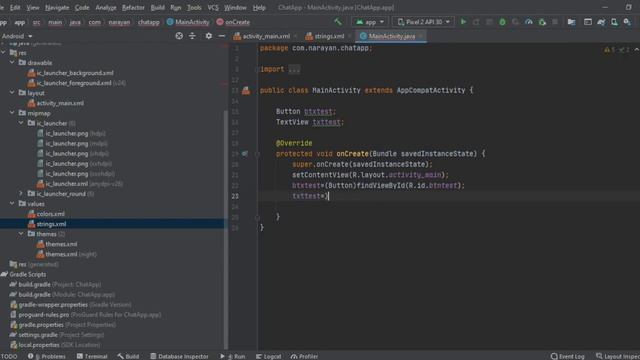Expand the ic_launcher_round group
Image resolution: width=640 pixels, height=360 pixels.
coord(21,193)
